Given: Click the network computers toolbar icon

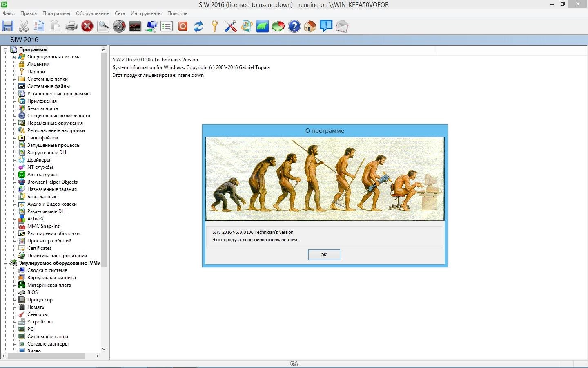Looking at the screenshot, I should pyautogui.click(x=151, y=27).
